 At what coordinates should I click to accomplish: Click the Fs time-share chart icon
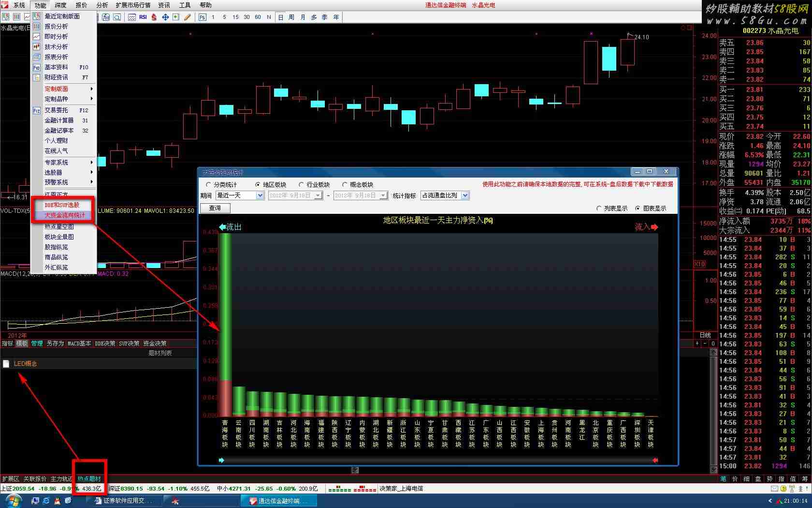tap(202, 17)
